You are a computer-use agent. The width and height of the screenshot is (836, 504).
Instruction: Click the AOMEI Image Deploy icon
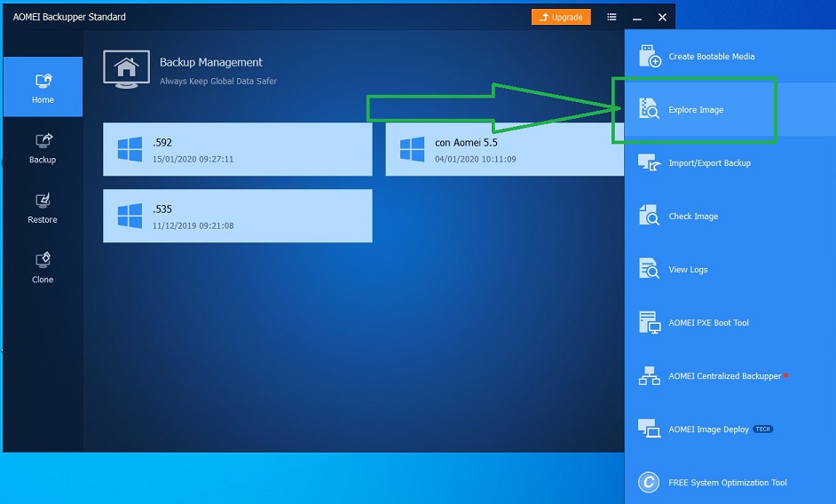(650, 429)
